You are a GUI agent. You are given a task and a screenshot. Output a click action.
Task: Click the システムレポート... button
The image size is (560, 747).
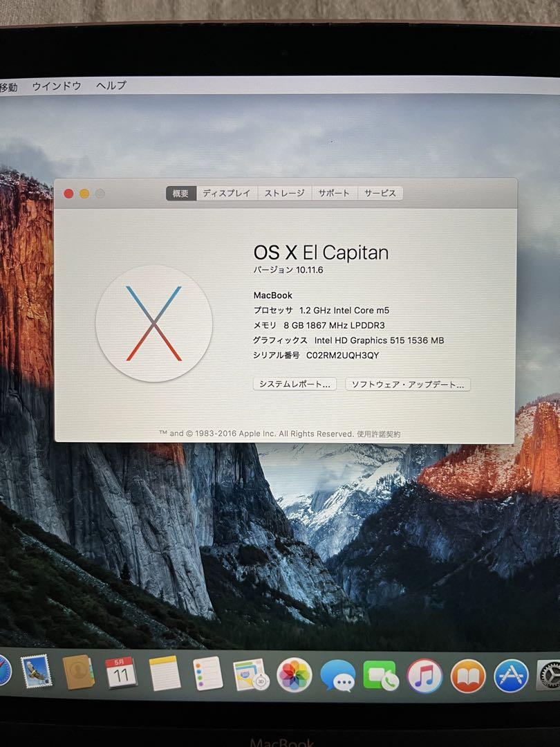(x=295, y=384)
